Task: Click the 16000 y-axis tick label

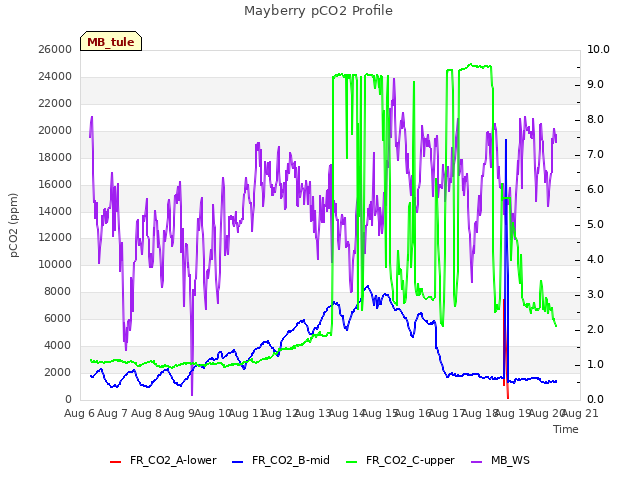Action: (55, 184)
